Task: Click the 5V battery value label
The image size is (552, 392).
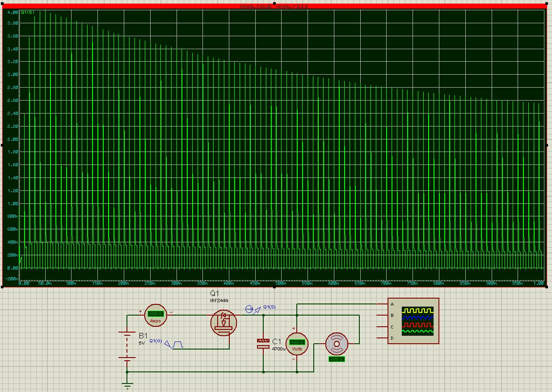Action: [x=142, y=342]
